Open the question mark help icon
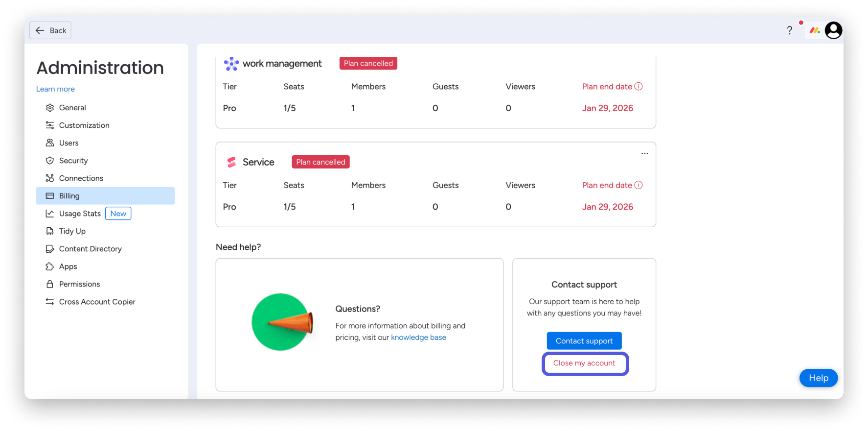The height and width of the screenshot is (431, 868). click(x=789, y=30)
